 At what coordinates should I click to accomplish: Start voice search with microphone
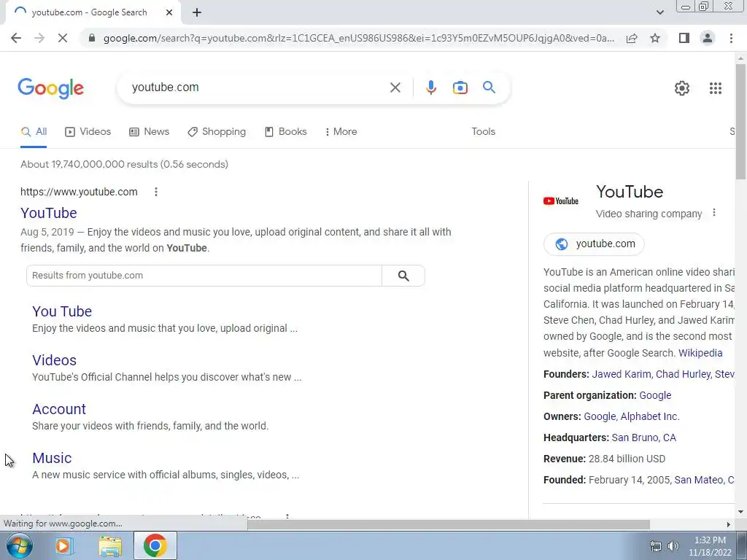tap(430, 87)
